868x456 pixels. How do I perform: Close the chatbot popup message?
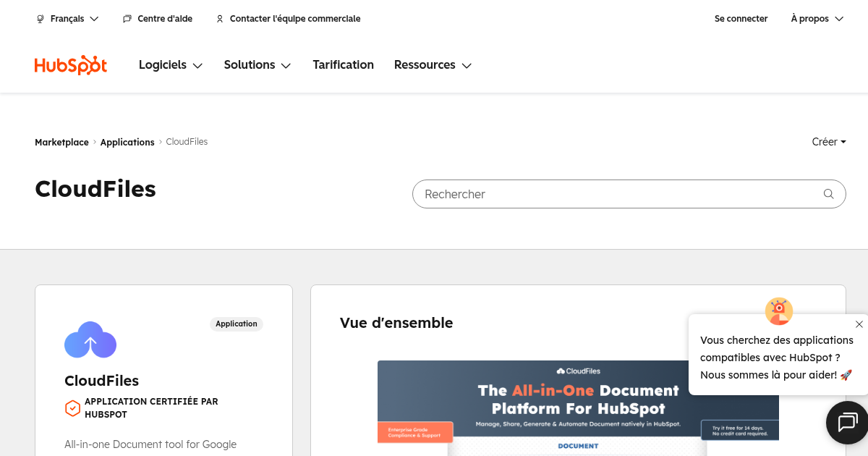pyautogui.click(x=859, y=324)
